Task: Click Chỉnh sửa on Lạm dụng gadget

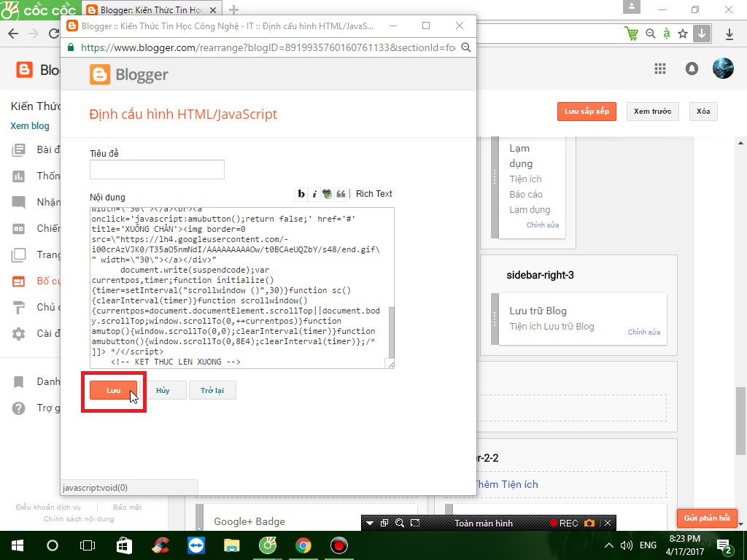Action: point(543,225)
